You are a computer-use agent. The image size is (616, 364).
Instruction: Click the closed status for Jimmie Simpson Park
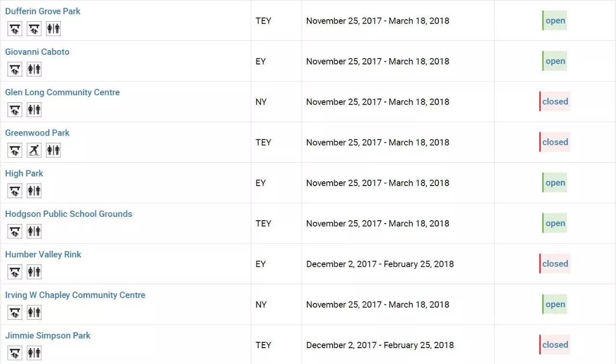[x=555, y=345]
